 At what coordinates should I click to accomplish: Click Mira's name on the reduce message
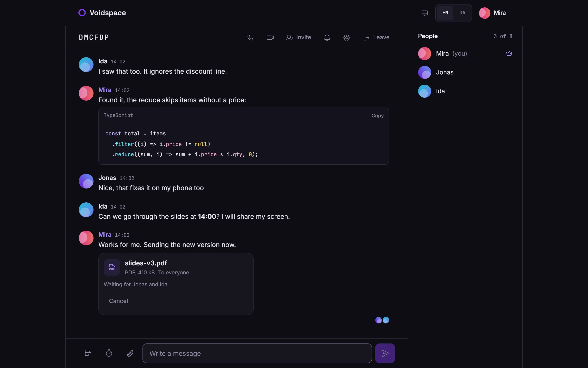[x=105, y=90]
